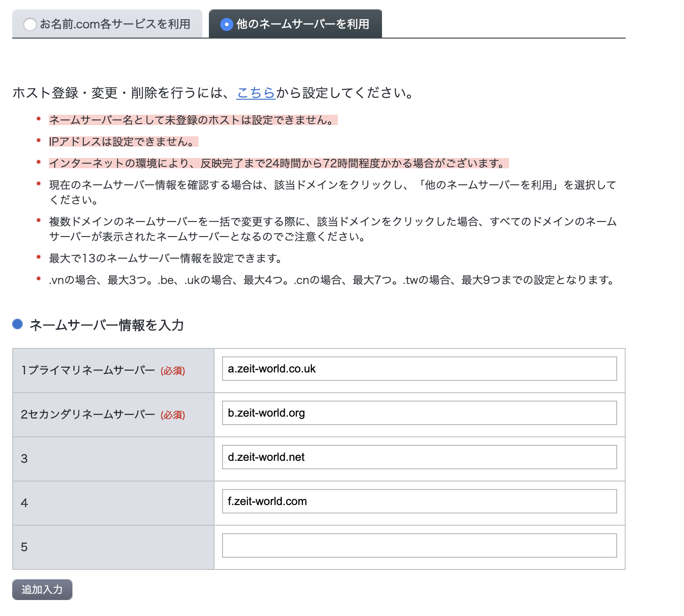The image size is (684, 616).
Task: Click the red 必須 mark on primary row
Action: click(173, 371)
